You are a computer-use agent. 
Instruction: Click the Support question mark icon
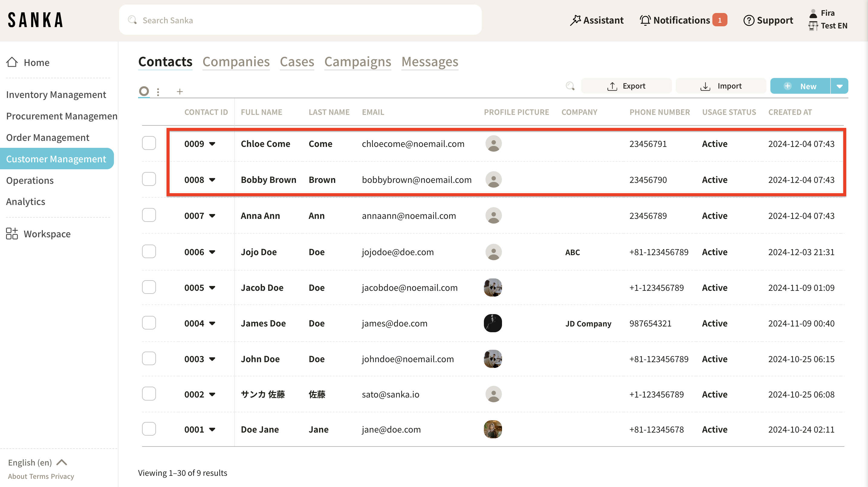point(748,20)
